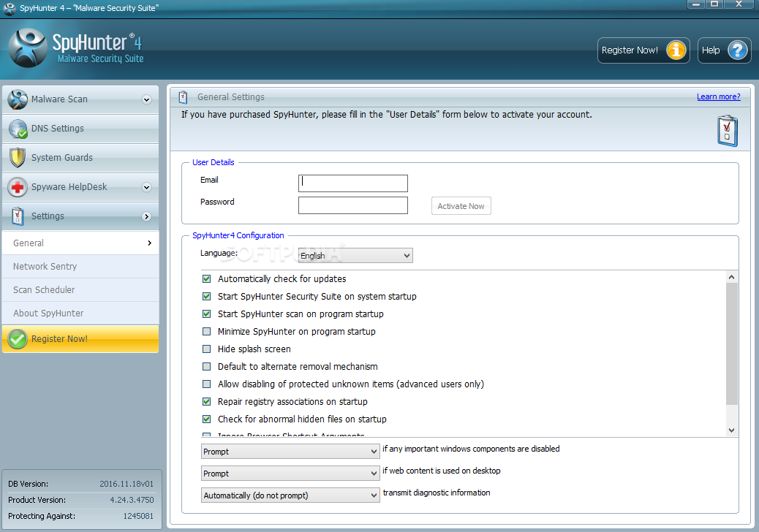759x532 pixels.
Task: Click the Settings clipboard icon in sidebar
Action: 18,216
